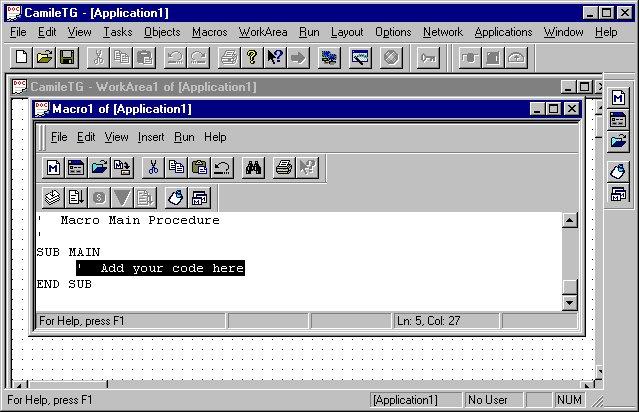This screenshot has height=412, width=639.
Task: Undo last edit in macro toolbar
Action: click(222, 167)
